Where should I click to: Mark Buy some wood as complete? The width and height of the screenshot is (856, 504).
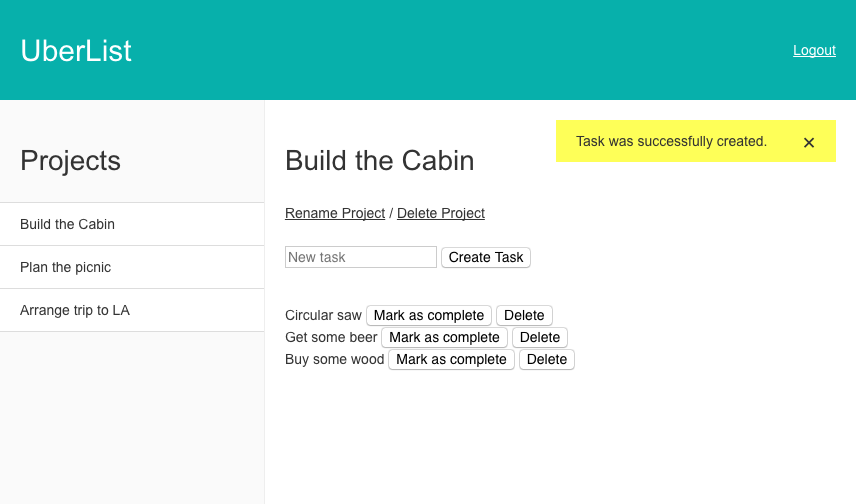451,359
